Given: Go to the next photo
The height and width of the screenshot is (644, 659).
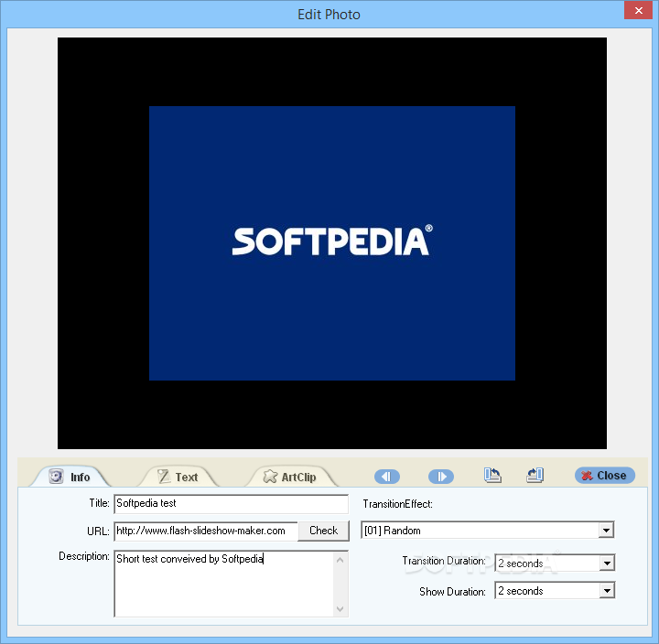Looking at the screenshot, I should [441, 477].
